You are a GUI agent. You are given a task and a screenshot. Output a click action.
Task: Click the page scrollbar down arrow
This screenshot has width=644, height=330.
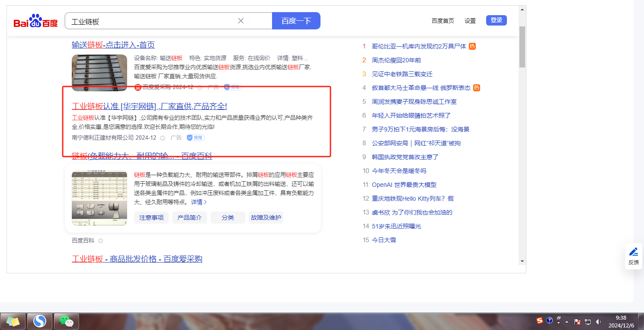522,261
